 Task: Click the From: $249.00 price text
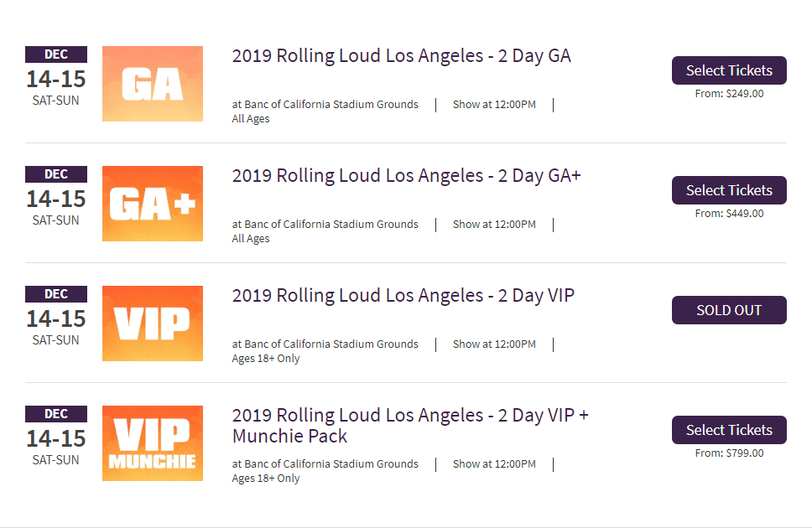coord(729,94)
